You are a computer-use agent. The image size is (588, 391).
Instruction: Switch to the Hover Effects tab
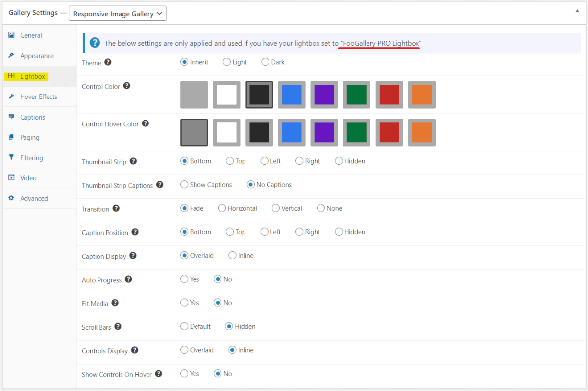point(40,97)
